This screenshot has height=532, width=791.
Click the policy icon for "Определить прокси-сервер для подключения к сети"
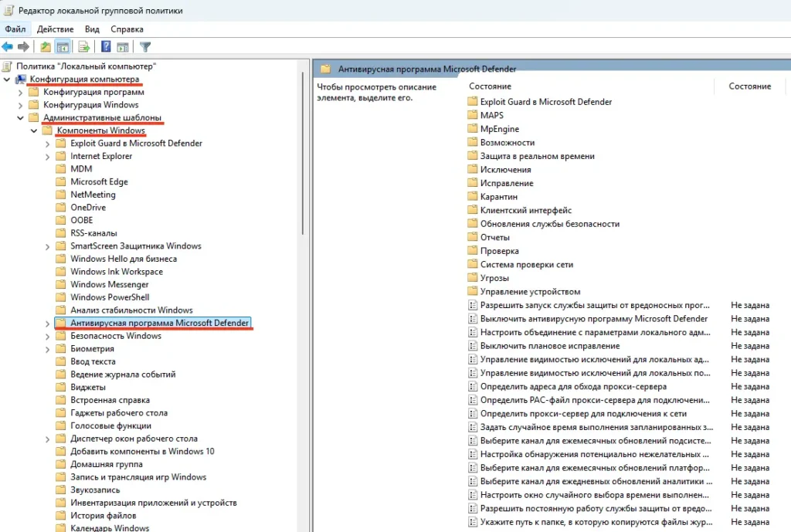(x=473, y=414)
